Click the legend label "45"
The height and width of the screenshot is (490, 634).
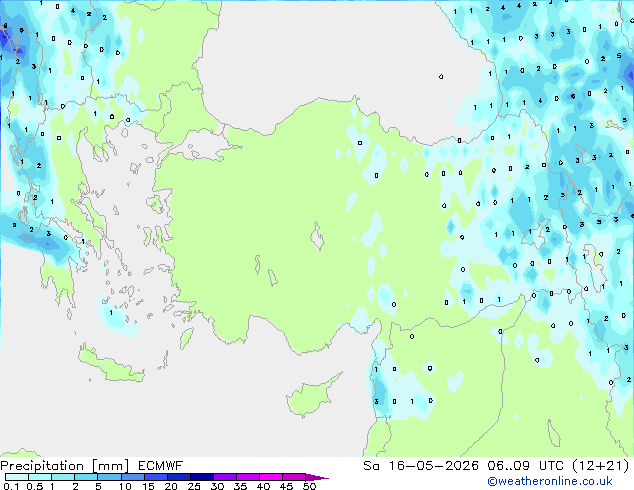point(286,486)
